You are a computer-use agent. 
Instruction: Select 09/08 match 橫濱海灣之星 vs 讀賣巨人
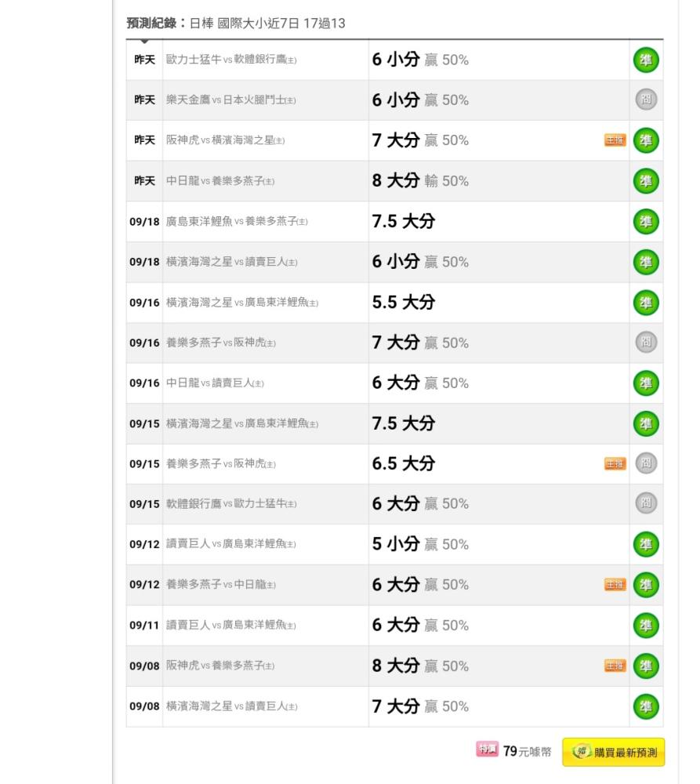(x=231, y=706)
